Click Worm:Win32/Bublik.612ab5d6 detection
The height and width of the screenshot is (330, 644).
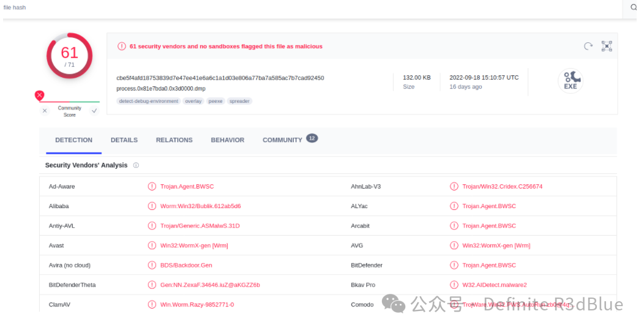click(x=200, y=206)
